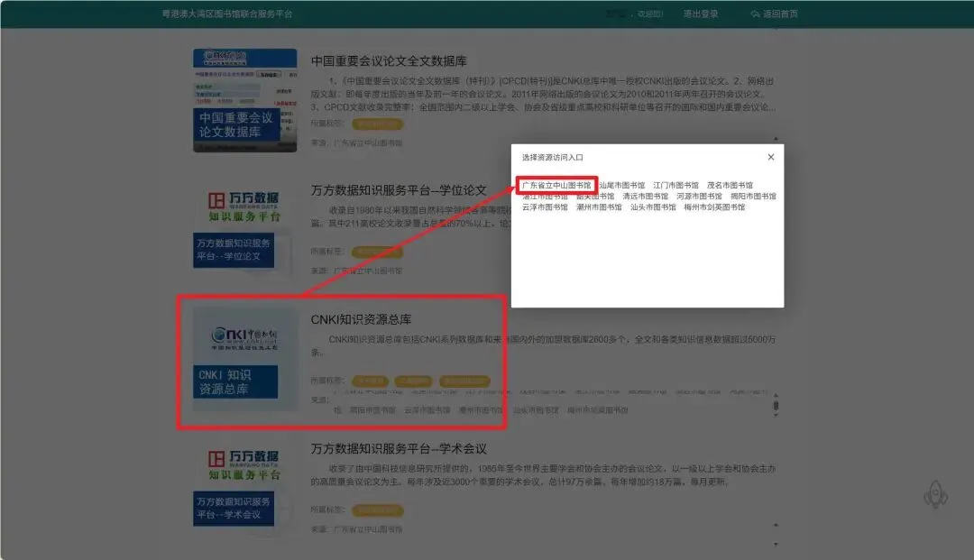Open the 中国重要会议论文全文数据库 title
The width and height of the screenshot is (974, 560).
pos(389,60)
